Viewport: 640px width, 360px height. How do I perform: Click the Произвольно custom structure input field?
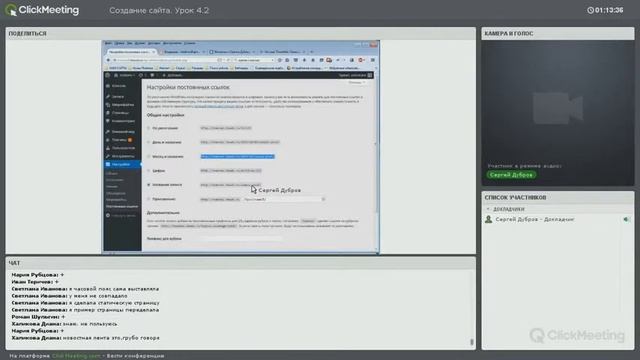pyautogui.click(x=284, y=199)
